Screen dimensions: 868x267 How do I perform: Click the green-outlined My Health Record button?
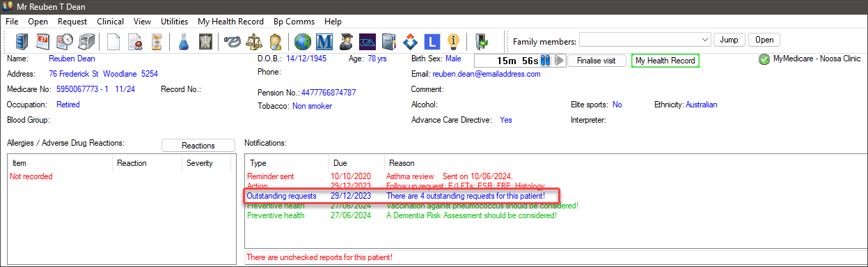click(x=665, y=61)
